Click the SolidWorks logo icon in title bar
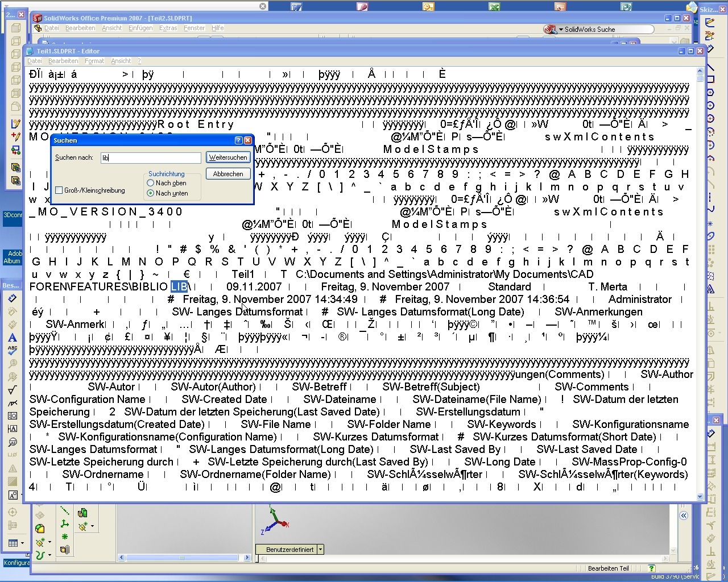This screenshot has width=728, height=582. click(37, 18)
